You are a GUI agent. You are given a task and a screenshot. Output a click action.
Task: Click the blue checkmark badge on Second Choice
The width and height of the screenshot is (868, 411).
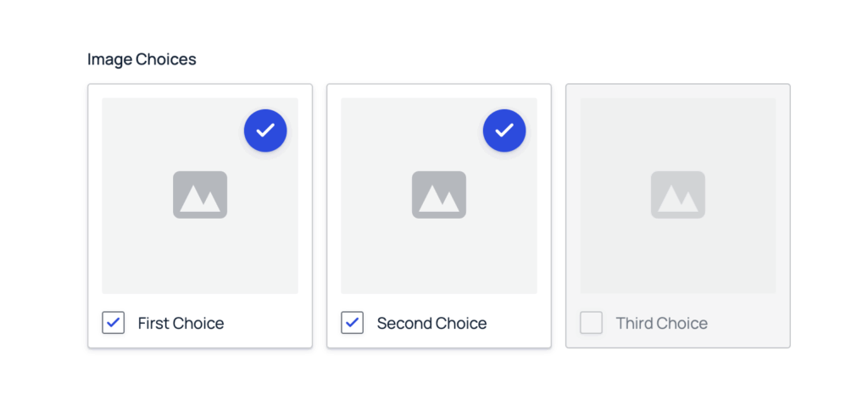(x=504, y=131)
